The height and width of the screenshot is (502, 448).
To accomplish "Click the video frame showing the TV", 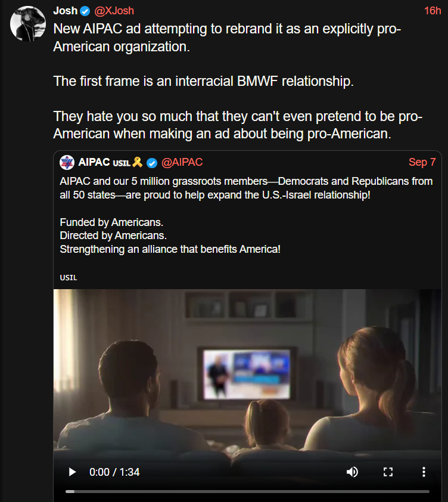I will [247, 374].
